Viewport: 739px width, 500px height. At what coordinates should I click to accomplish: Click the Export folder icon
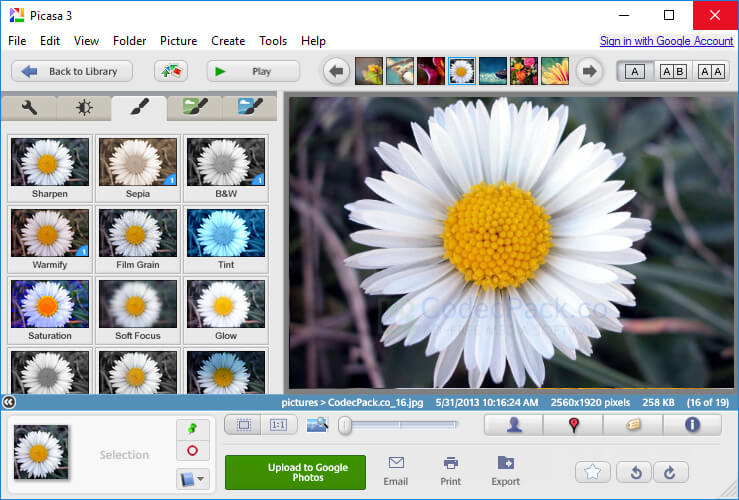coord(505,463)
